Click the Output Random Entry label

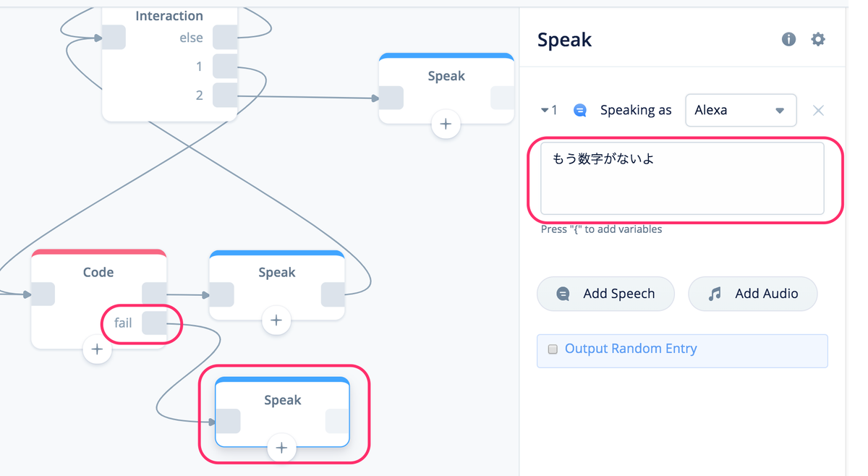click(631, 349)
